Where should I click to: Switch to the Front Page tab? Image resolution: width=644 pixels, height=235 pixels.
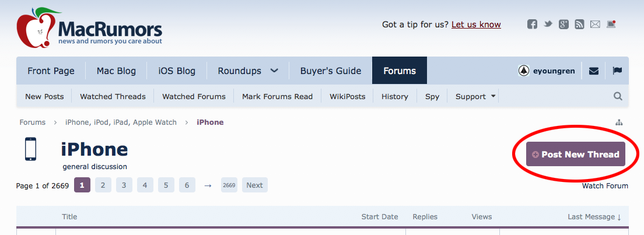point(51,71)
